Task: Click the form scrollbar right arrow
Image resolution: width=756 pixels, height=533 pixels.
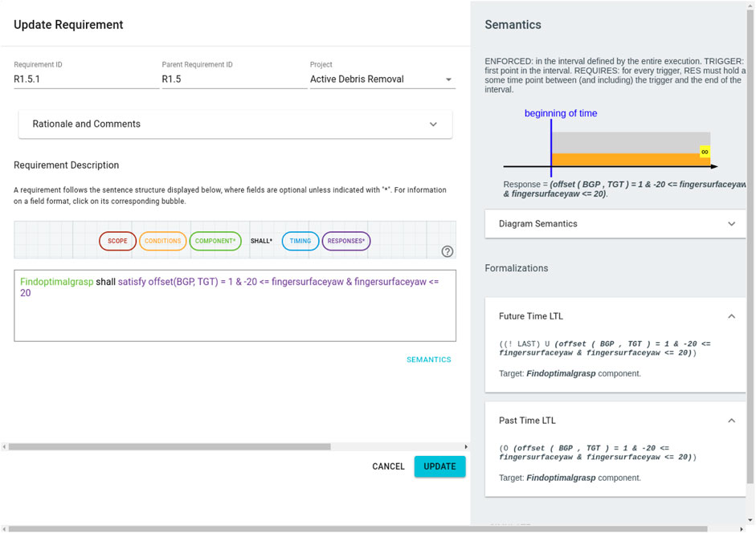Action: [x=466, y=447]
